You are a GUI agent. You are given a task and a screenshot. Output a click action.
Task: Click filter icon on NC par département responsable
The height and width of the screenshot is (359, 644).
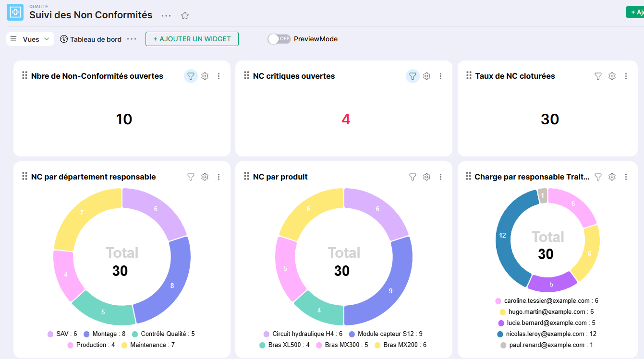click(191, 177)
